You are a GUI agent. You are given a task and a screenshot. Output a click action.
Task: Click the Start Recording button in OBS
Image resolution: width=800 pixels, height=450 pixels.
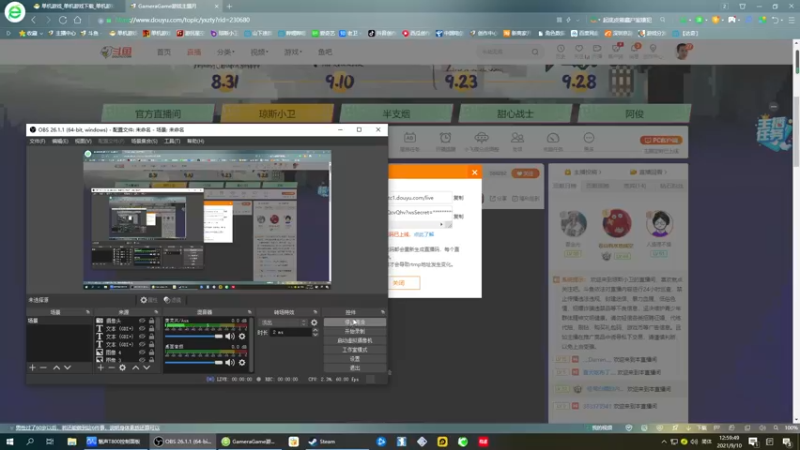click(x=355, y=332)
